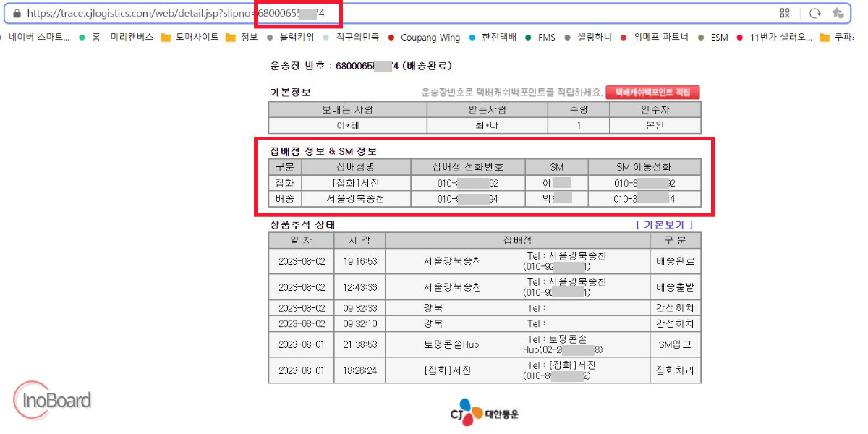868x434 pixels.
Task: Click sender name 이*레 cell
Action: [x=348, y=125]
